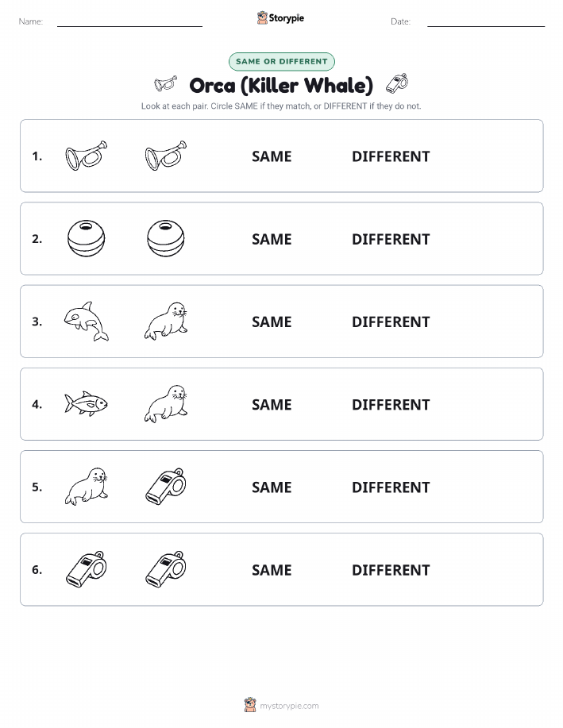Click the Name line field
Screen dimensions: 563x728
(x=129, y=22)
